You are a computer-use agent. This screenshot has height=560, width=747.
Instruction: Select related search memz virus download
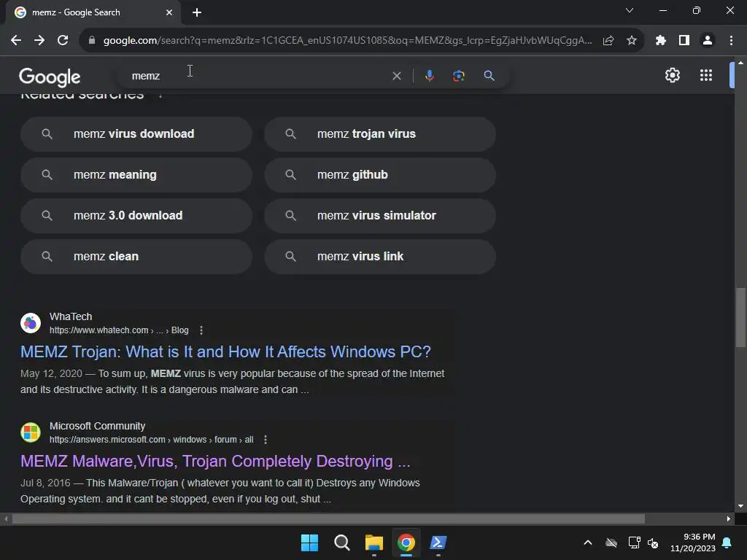click(136, 134)
